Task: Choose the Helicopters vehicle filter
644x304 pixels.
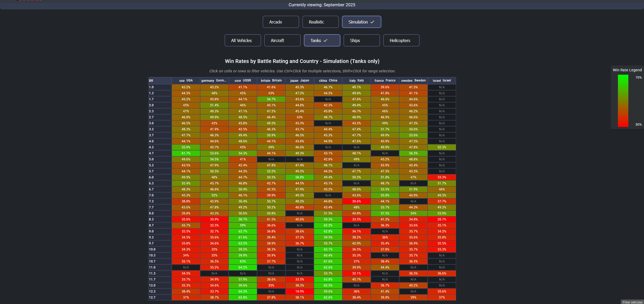Action: coord(401,40)
